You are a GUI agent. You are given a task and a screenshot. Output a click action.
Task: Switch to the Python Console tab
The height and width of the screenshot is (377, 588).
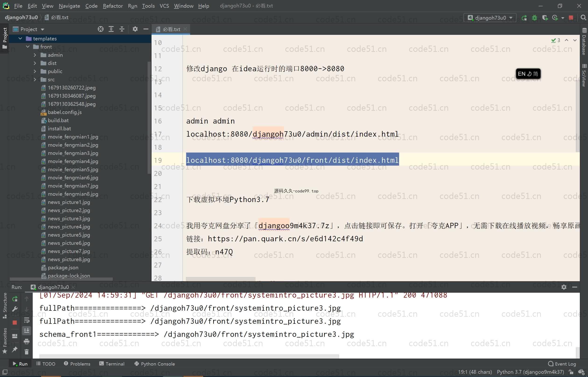pos(155,364)
